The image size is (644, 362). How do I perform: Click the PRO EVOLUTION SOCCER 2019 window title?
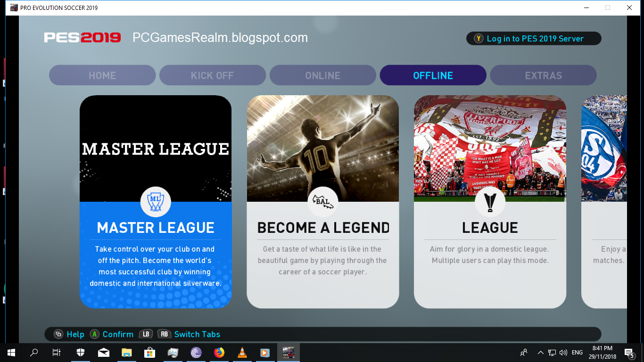59,8
